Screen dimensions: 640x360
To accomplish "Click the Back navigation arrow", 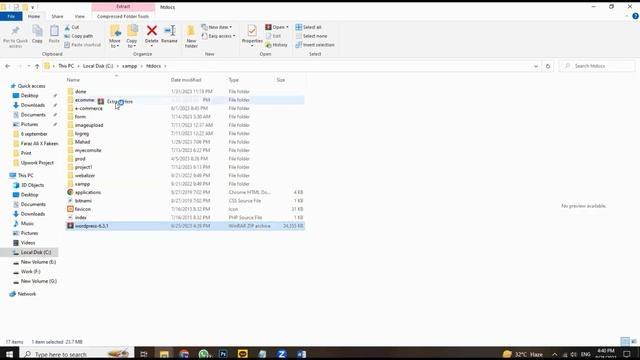I will (8, 66).
